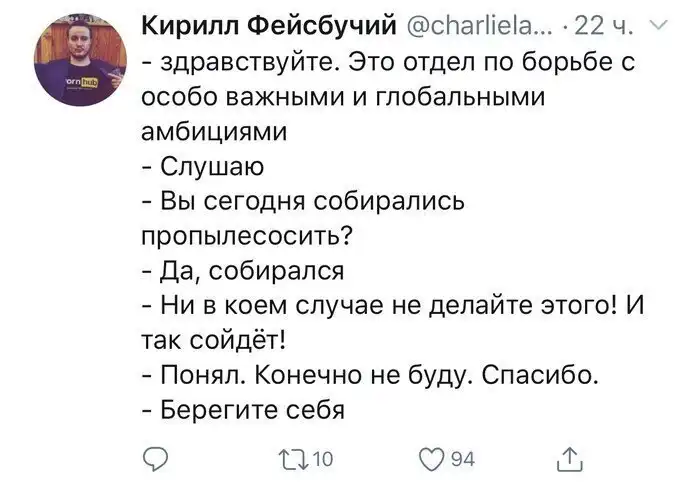View the likes count of 94
Screen dimensions: 700x488
(463, 459)
